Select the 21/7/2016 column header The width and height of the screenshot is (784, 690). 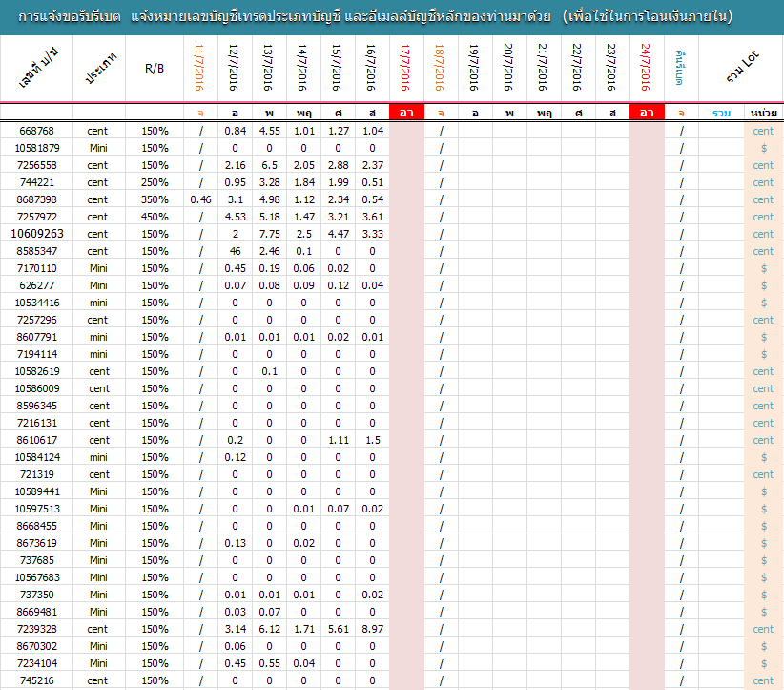tap(544, 69)
